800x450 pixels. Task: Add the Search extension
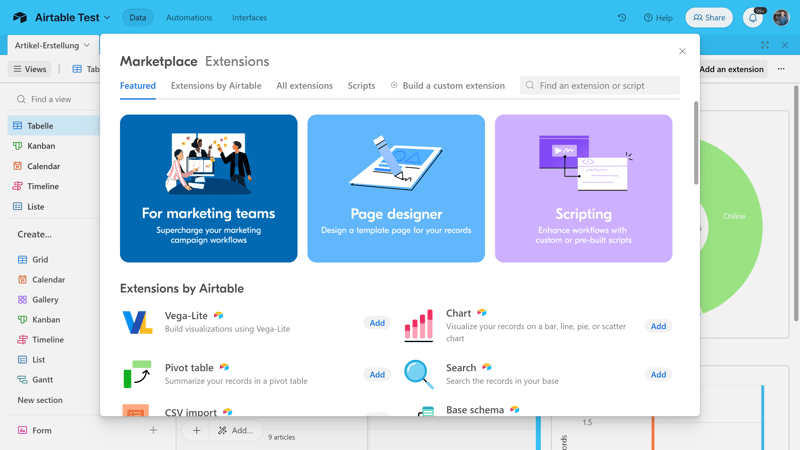658,374
